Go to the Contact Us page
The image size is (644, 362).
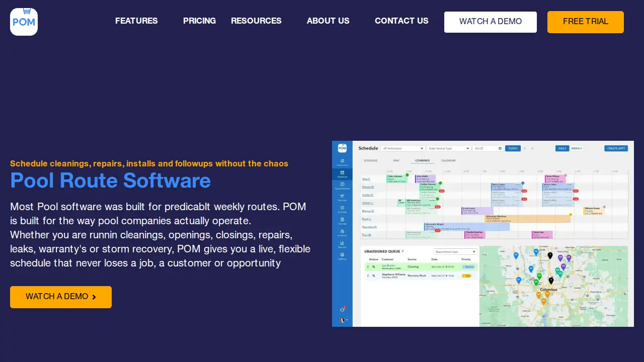pos(401,21)
